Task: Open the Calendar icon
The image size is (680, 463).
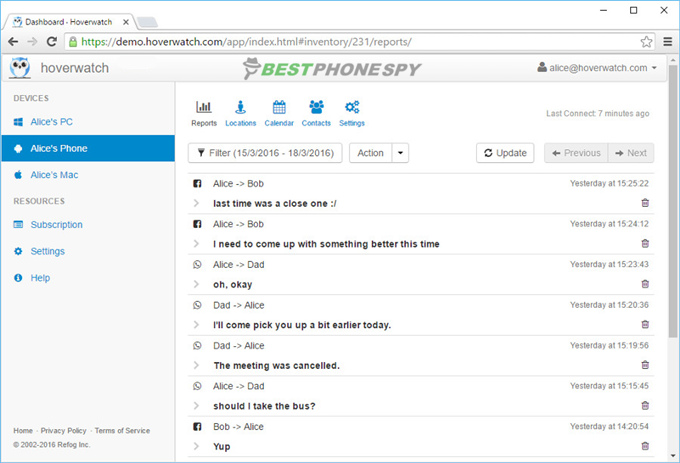Action: tap(279, 107)
